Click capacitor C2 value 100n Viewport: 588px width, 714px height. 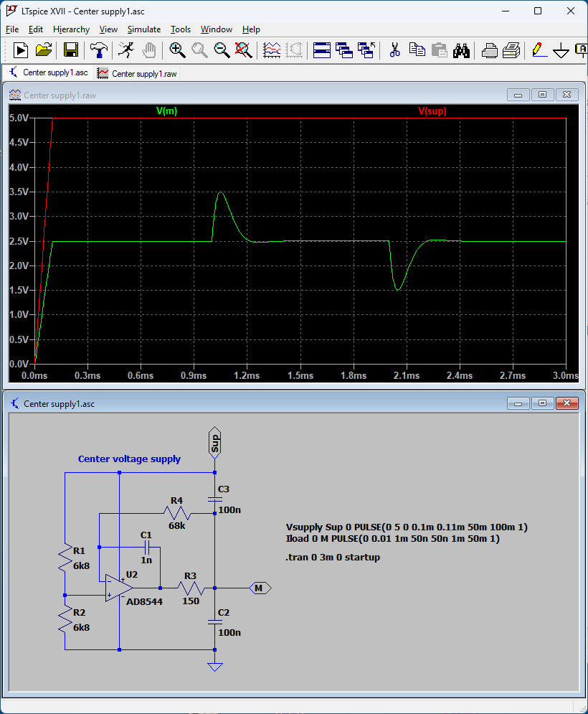(x=229, y=632)
